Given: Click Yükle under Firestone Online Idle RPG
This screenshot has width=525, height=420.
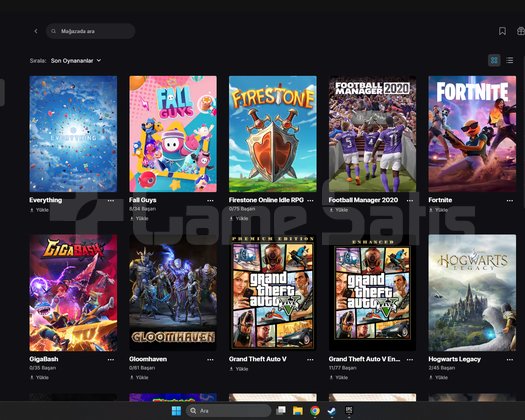Looking at the screenshot, I should [239, 218].
